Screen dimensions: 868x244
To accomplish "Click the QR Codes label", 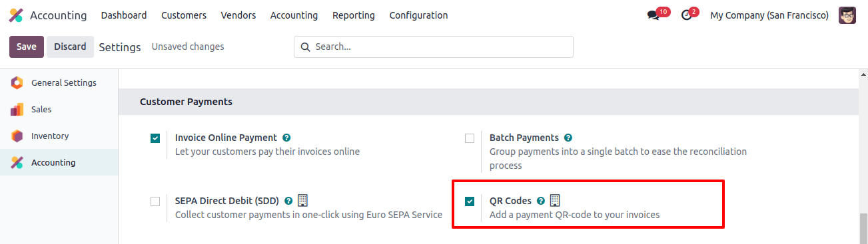I will (510, 201).
